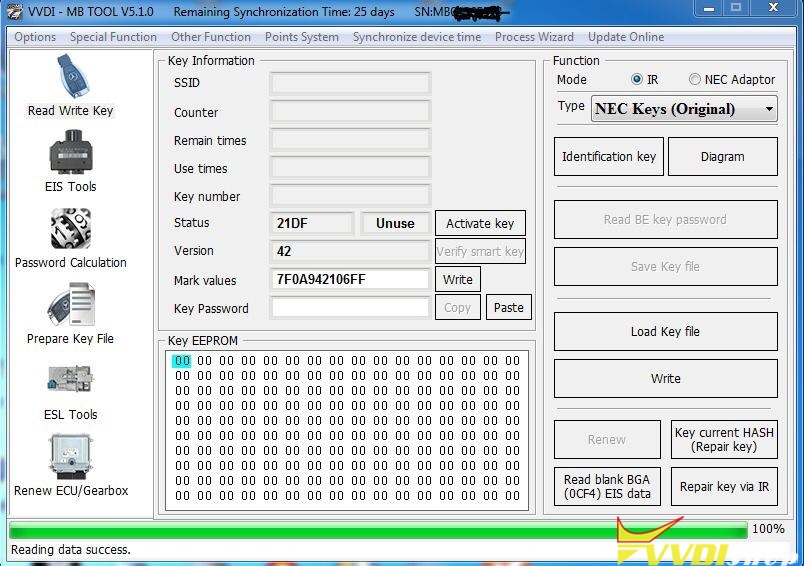The width and height of the screenshot is (804, 566).
Task: Click the Write button under Load Key file
Action: coord(666,379)
